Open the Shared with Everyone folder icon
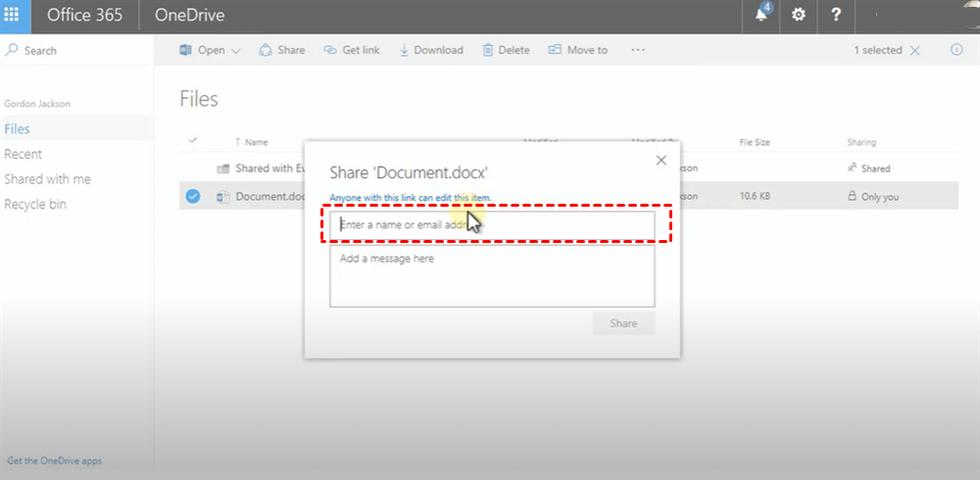980x480 pixels. (x=223, y=168)
